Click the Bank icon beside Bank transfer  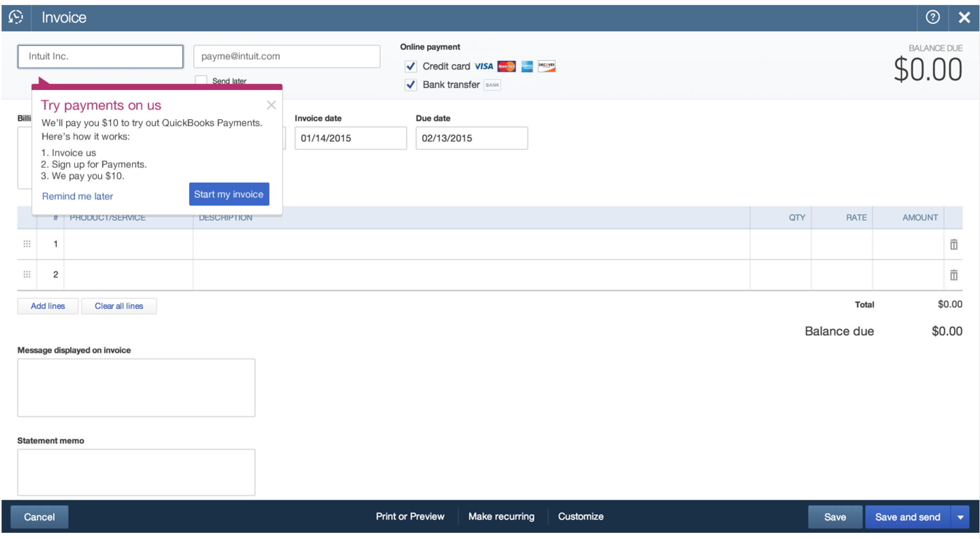[492, 85]
